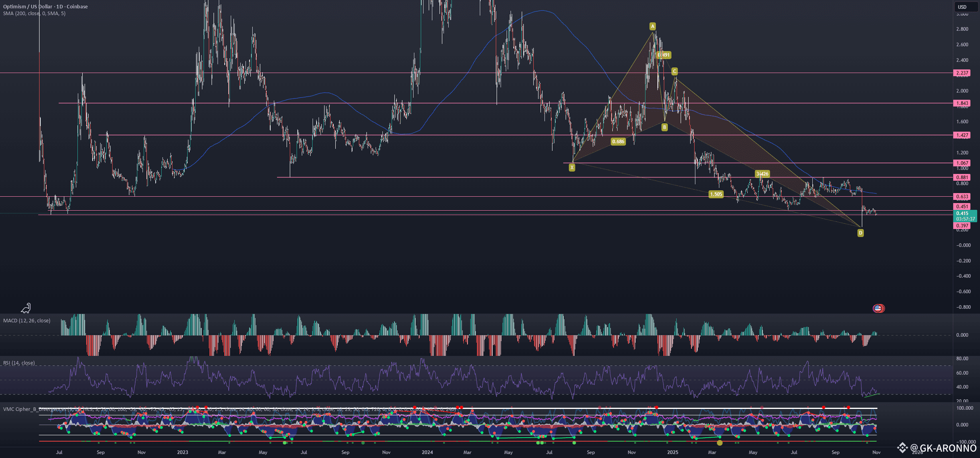980x458 pixels.
Task: Click the 2024 label on time axis
Action: 427,452
